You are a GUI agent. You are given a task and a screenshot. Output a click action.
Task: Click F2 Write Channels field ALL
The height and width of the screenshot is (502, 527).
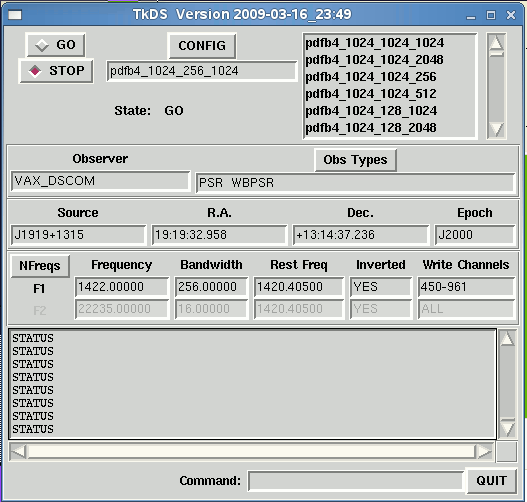[x=466, y=309]
